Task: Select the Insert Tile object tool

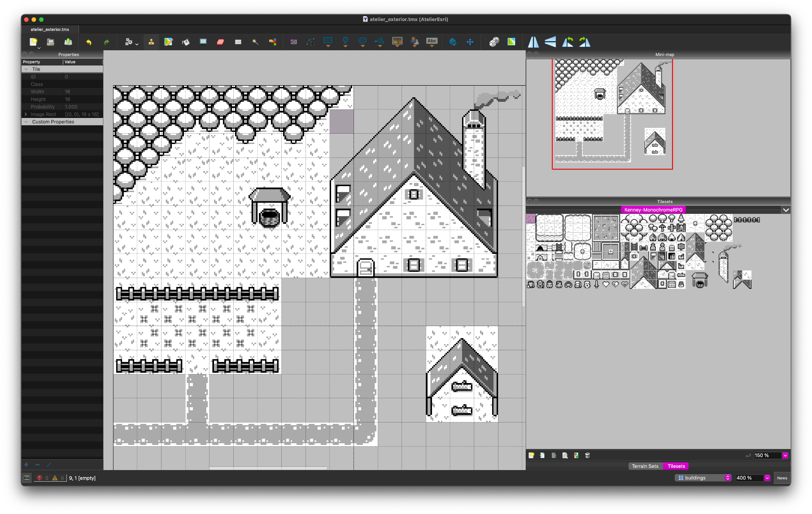Action: point(397,42)
